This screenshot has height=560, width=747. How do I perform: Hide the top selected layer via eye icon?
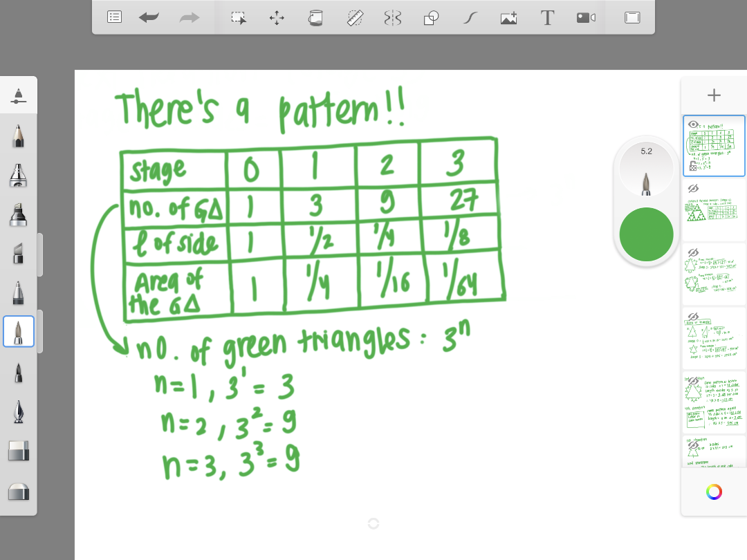tap(693, 124)
